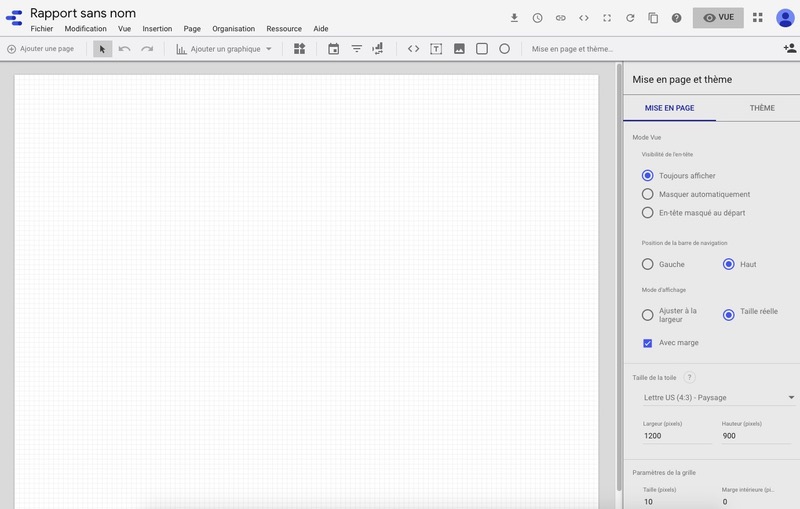Select 'Masquer automatiquement' radio option

pos(647,194)
